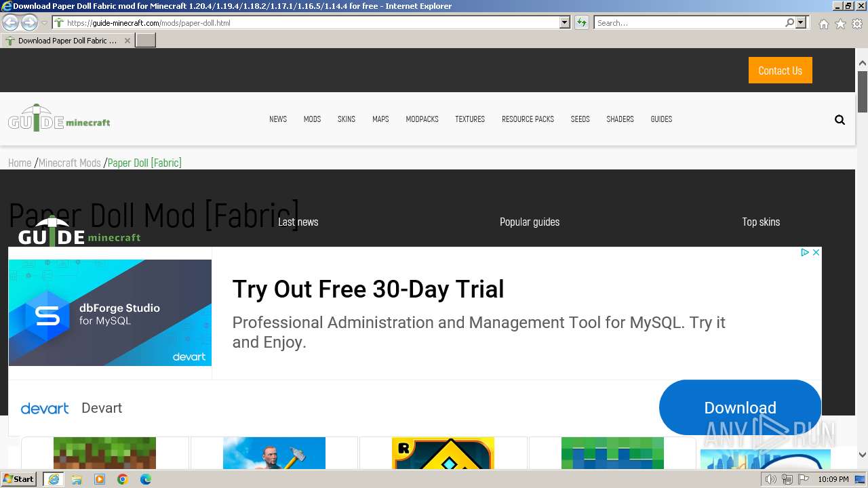Viewport: 868px width, 488px height.
Task: Open the Chrome taskbar icon
Action: point(123,479)
